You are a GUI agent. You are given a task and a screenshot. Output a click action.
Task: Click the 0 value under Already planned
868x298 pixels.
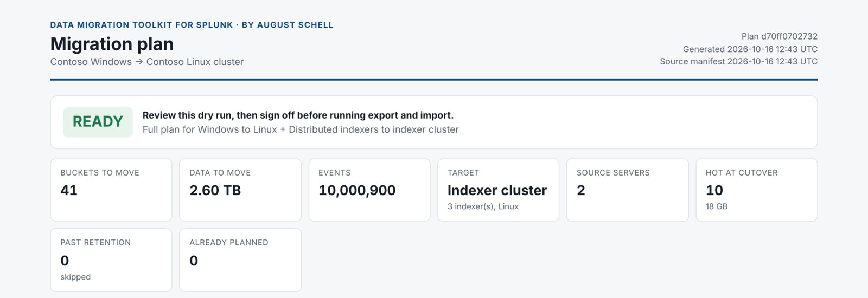194,261
